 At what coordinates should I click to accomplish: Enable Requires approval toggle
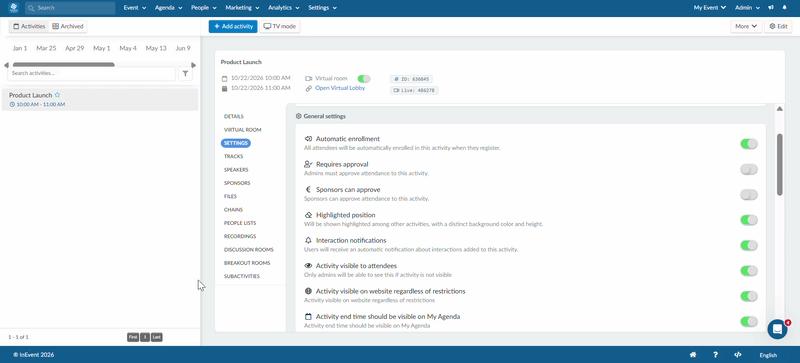coord(749,170)
